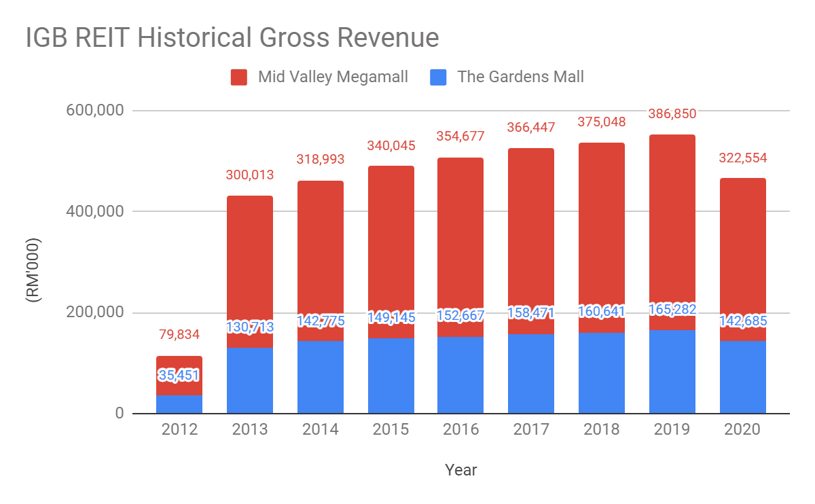The image size is (815, 504).
Task: Click the 158,471 data label
Action: coord(531,313)
